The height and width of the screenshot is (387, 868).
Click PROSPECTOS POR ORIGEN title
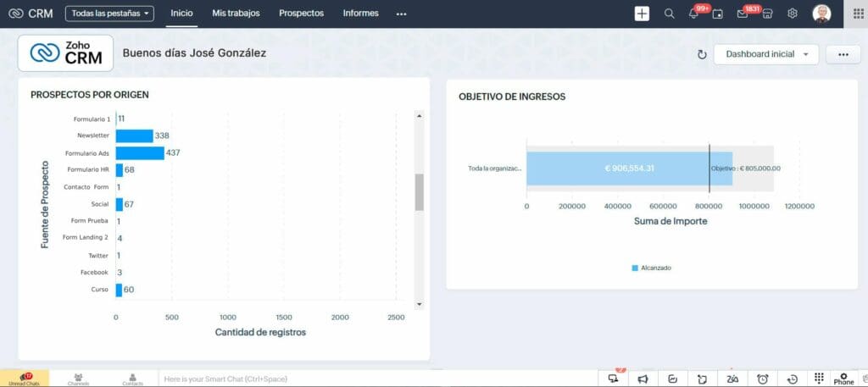pyautogui.click(x=90, y=95)
